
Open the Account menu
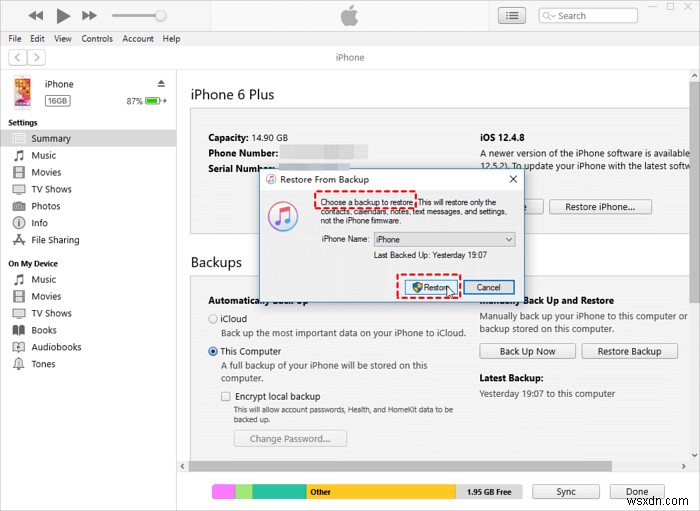coord(138,39)
